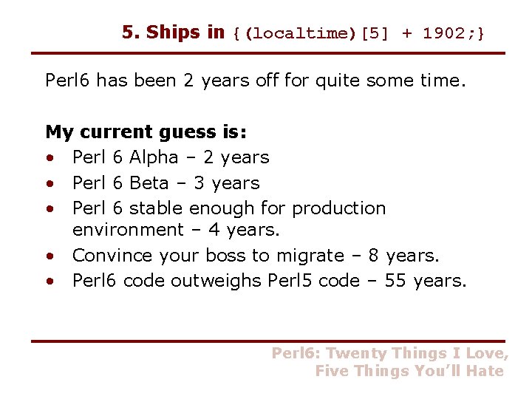Screen dimensions: 532x399
Task: Click "Convince your boss to migrate" line
Action: click(256, 256)
